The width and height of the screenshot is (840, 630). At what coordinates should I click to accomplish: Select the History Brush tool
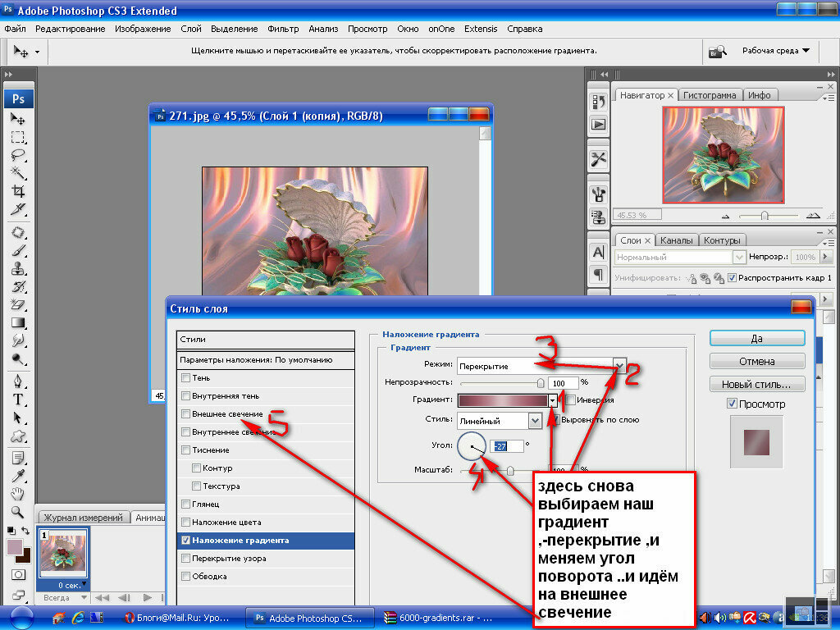coord(18,286)
